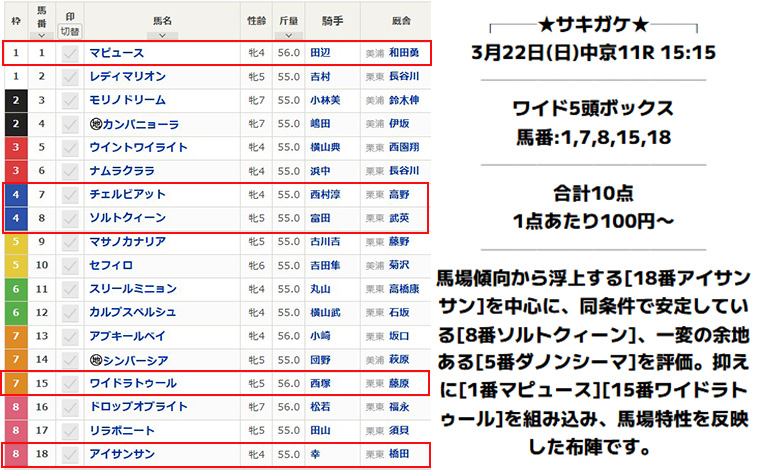Screen dimensions: 760x470
Task: Toggle the mark checkbox for アイサンサン
Action: (x=70, y=454)
